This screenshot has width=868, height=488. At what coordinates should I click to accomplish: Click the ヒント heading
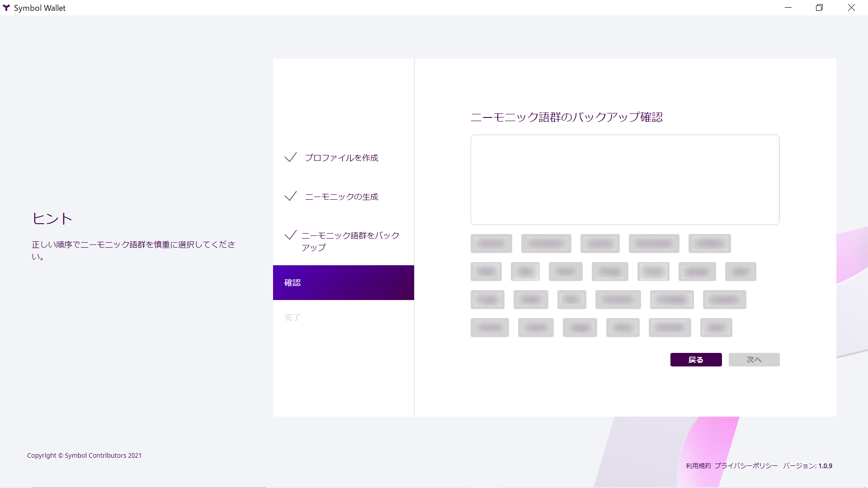52,219
